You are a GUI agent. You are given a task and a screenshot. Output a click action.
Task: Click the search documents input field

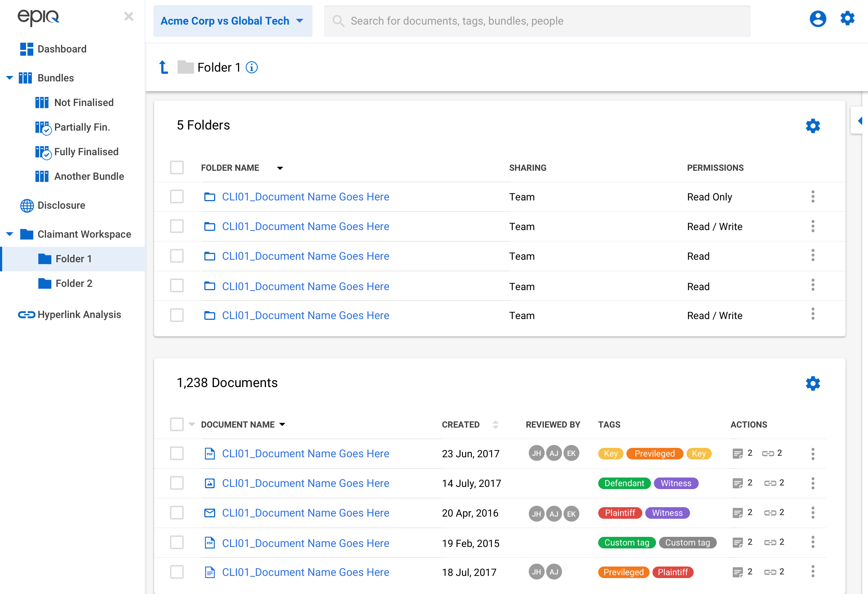point(537,21)
